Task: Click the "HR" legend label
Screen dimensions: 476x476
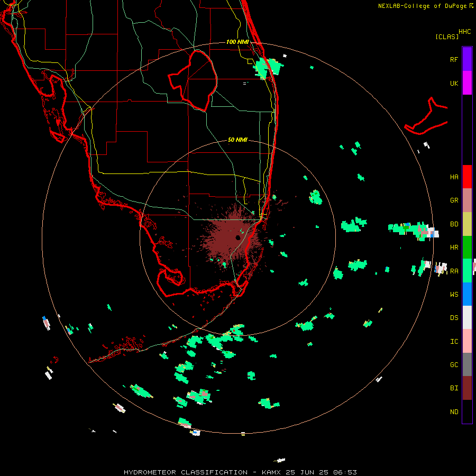Action: (x=454, y=248)
